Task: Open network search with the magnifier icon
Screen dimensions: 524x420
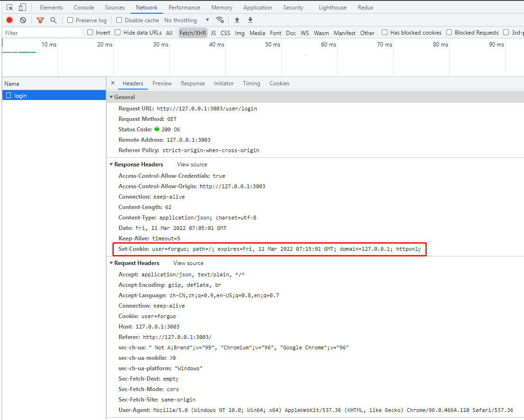Action: (53, 20)
